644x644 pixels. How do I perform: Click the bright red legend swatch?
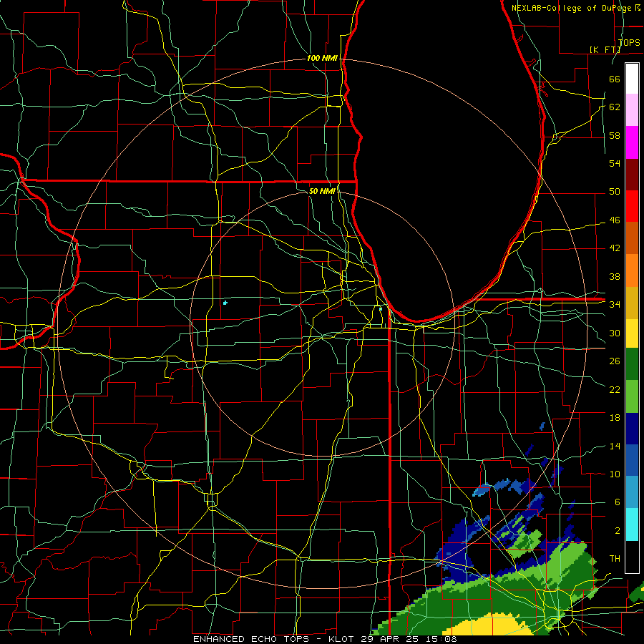[632, 206]
